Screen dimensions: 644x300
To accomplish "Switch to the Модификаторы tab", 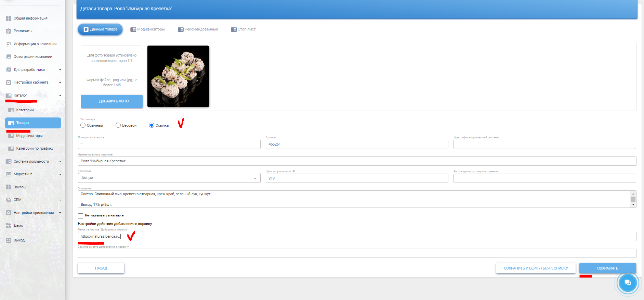I will pyautogui.click(x=147, y=29).
